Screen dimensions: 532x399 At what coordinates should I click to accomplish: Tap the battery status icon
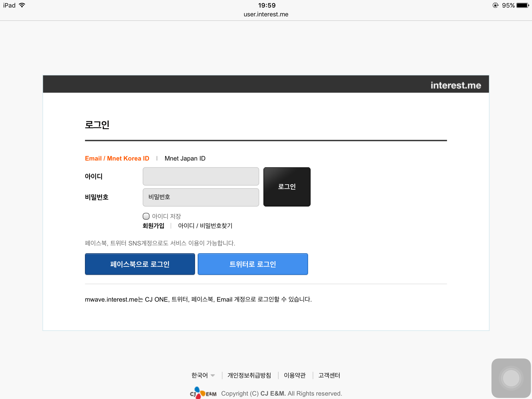pyautogui.click(x=523, y=5)
